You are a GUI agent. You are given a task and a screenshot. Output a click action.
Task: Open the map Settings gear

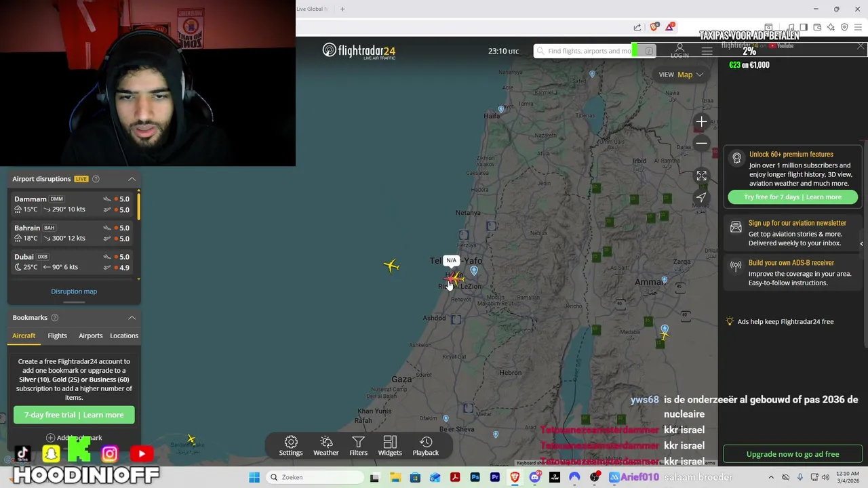291,446
